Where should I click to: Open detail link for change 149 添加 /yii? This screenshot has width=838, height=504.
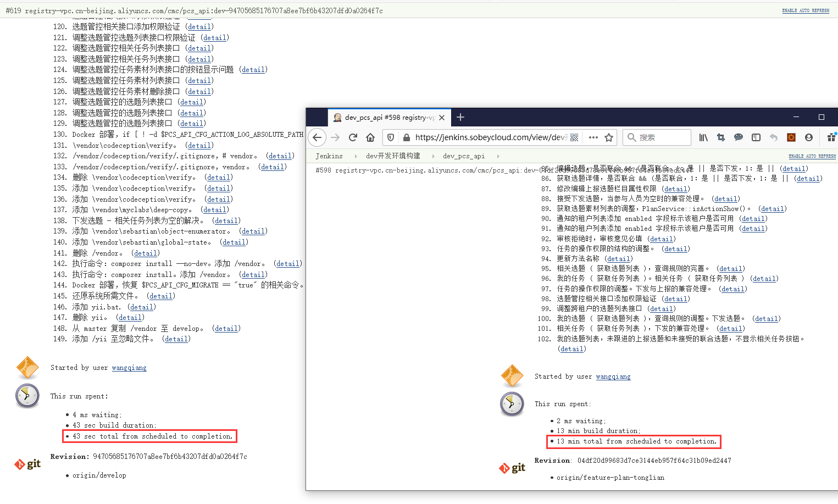click(x=176, y=339)
